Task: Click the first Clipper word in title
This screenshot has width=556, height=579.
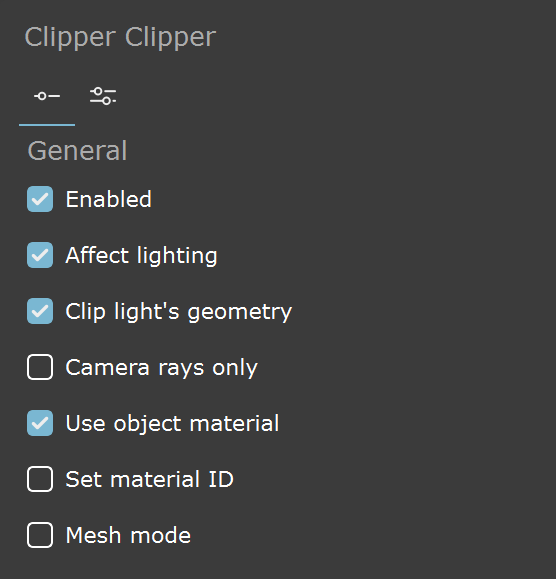Action: tap(70, 38)
